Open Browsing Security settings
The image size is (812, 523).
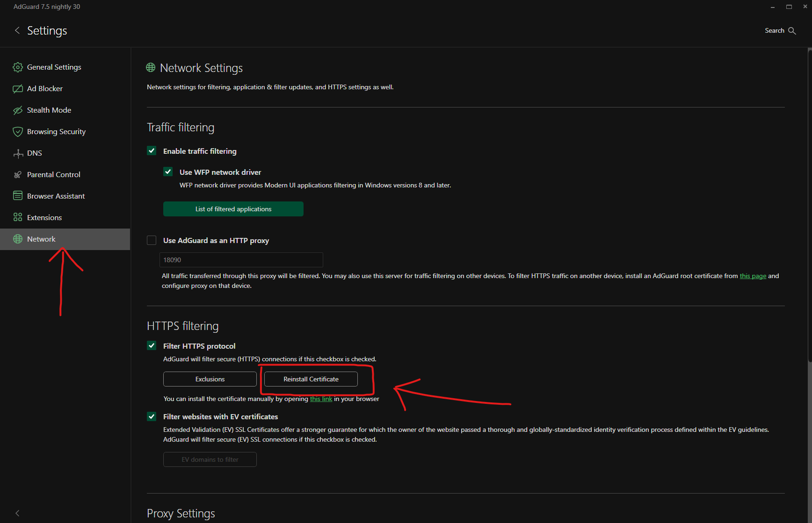pos(65,132)
